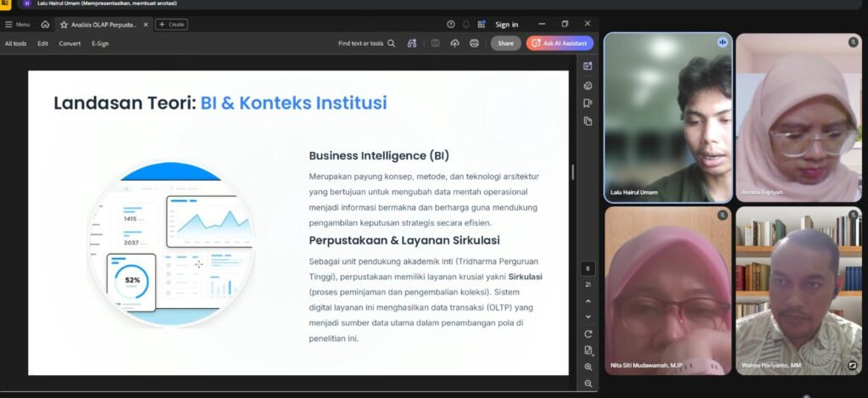Star the Analisis OLAP document tab
This screenshot has width=868, height=398.
64,25
